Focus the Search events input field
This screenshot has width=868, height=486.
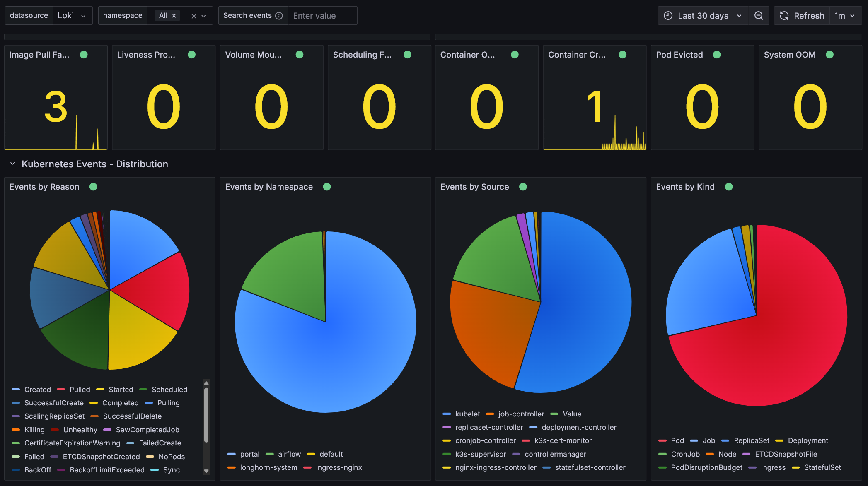tap(322, 16)
